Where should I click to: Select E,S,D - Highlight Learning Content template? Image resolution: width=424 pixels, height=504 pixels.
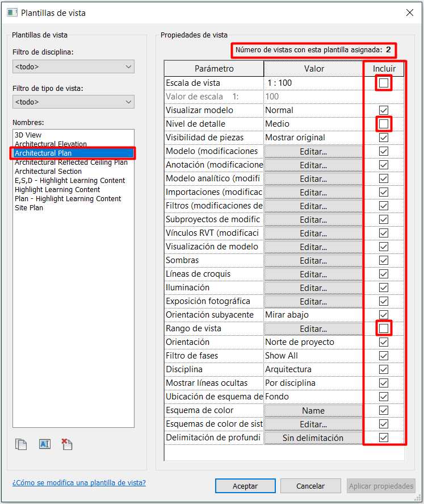tap(73, 180)
